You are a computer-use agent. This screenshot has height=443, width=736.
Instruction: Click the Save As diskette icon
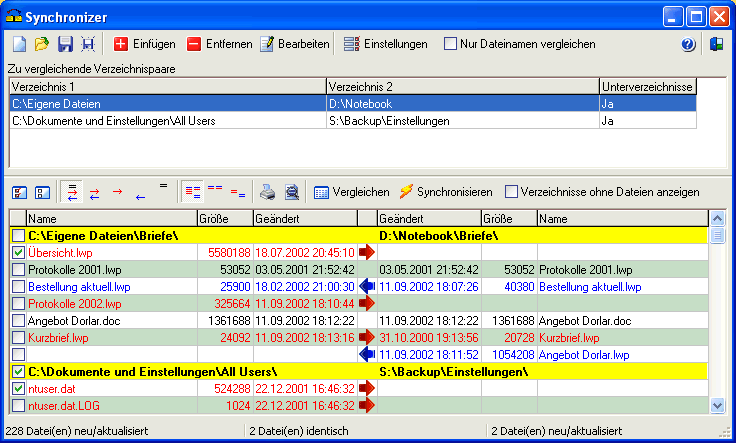click(x=88, y=44)
